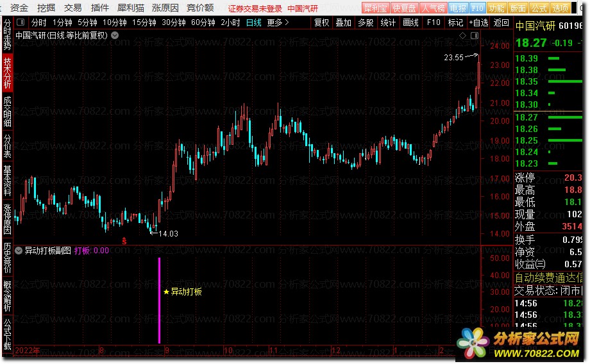Screen dimensions: 590x364
Task: Click the 版面 button
Action: coord(518,8)
